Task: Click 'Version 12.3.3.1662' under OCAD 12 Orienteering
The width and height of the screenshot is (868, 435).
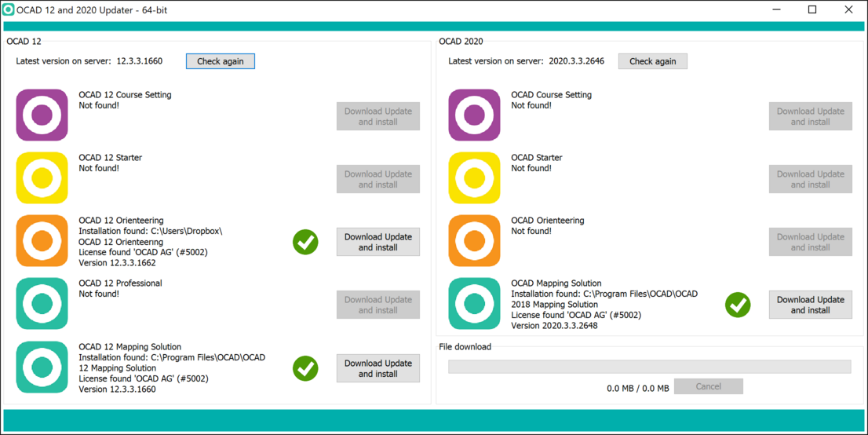Action: coord(118,263)
